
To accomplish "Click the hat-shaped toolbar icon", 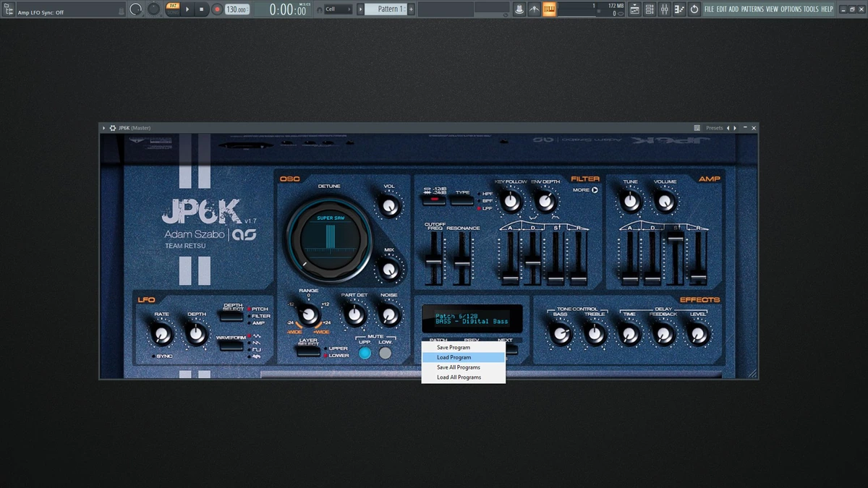I will click(x=519, y=9).
